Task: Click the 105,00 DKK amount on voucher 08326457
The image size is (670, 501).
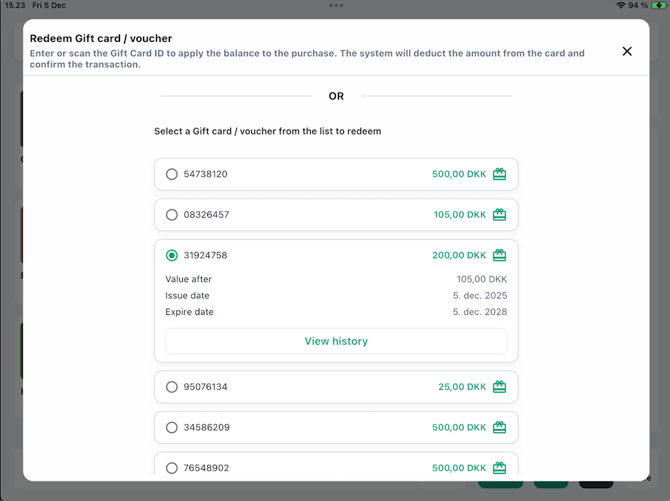Action: pos(459,215)
